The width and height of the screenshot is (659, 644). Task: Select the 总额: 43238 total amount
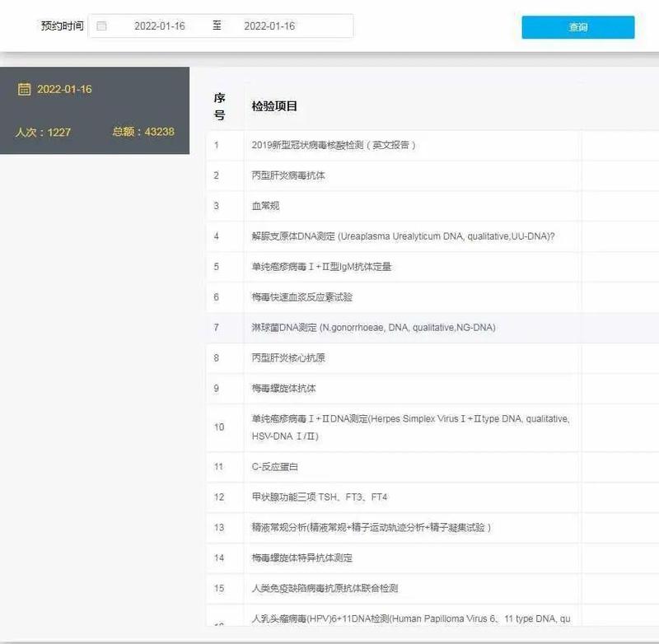pyautogui.click(x=143, y=132)
